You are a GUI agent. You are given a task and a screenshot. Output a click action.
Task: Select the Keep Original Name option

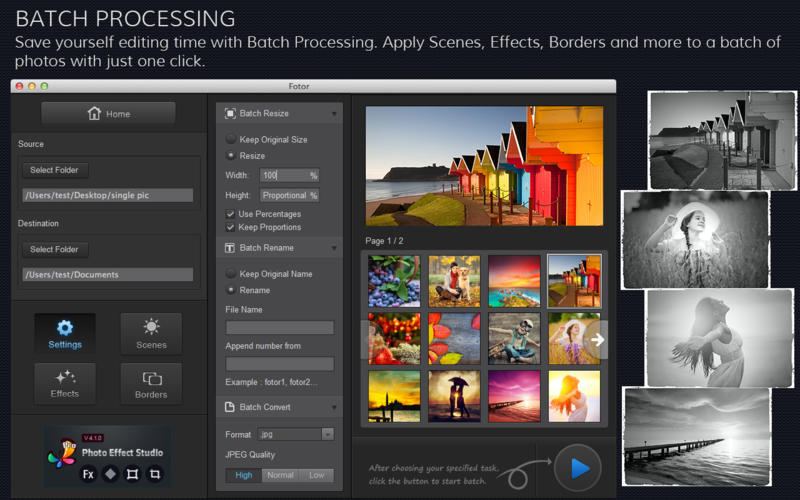click(231, 273)
